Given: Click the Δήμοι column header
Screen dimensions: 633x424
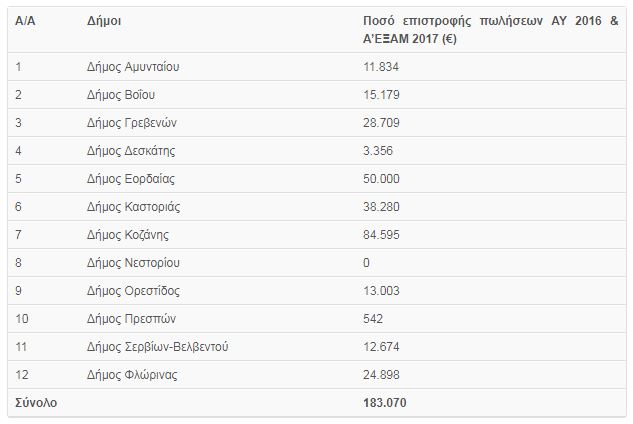Looking at the screenshot, I should coord(104,21).
